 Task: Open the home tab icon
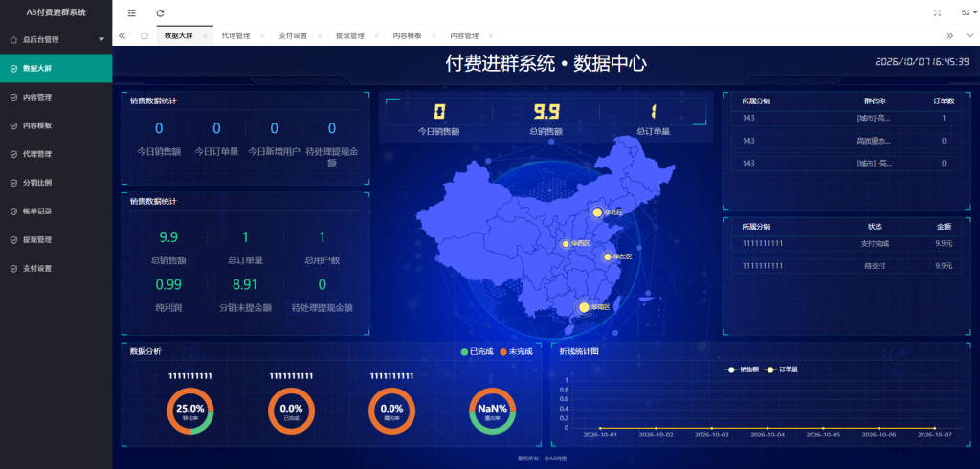click(x=145, y=35)
